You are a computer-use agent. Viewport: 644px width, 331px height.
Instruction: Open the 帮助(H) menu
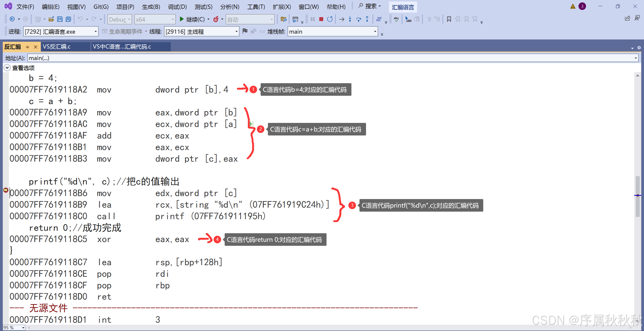(x=336, y=7)
